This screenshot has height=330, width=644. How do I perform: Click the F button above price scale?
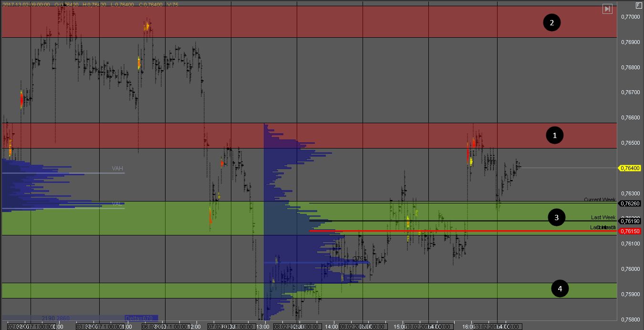pos(639,5)
